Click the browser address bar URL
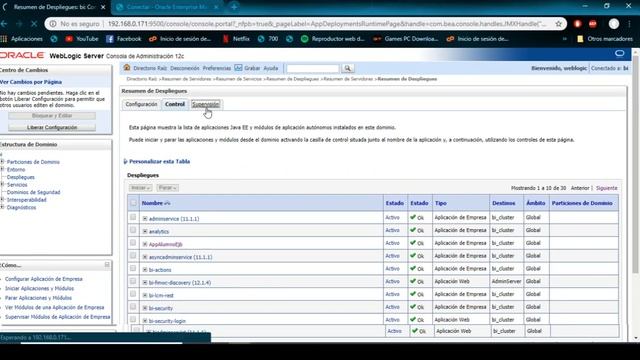Screen dimensions: 640x360 pyautogui.click(x=326, y=24)
